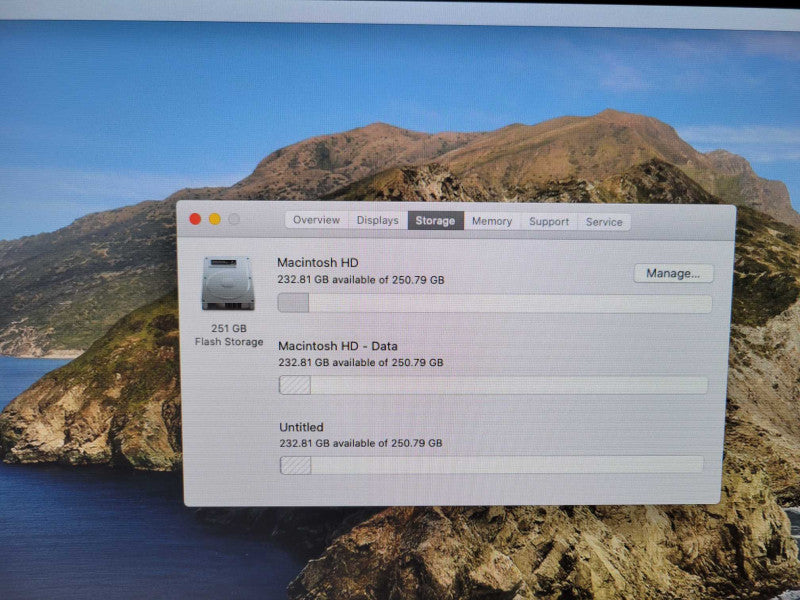
Task: Click the hard drive icon
Action: click(228, 283)
